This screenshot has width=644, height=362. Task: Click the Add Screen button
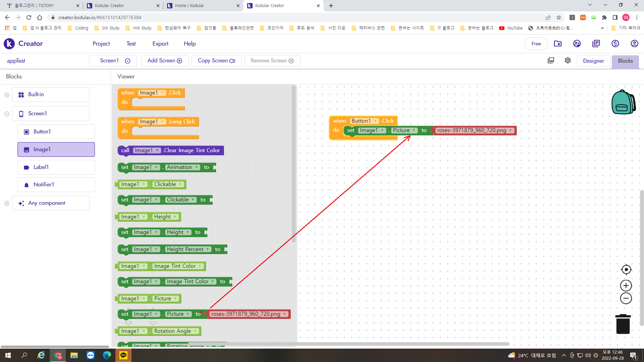click(165, 61)
